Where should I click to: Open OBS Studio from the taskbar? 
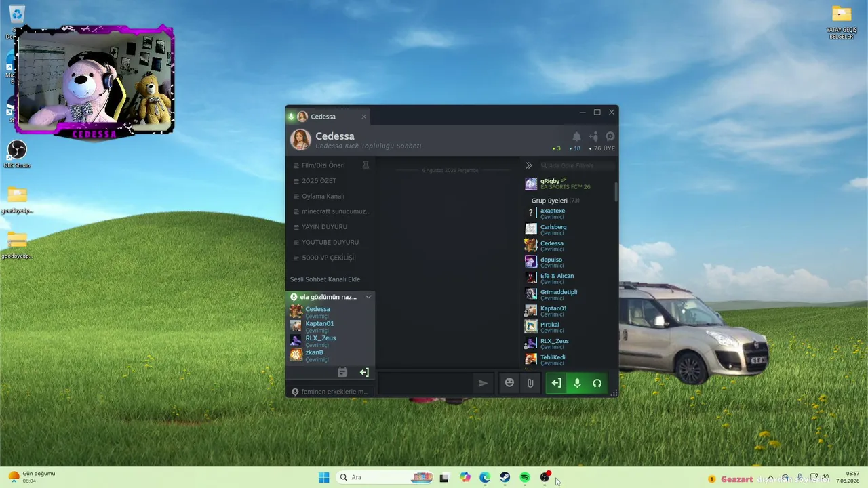click(x=545, y=477)
